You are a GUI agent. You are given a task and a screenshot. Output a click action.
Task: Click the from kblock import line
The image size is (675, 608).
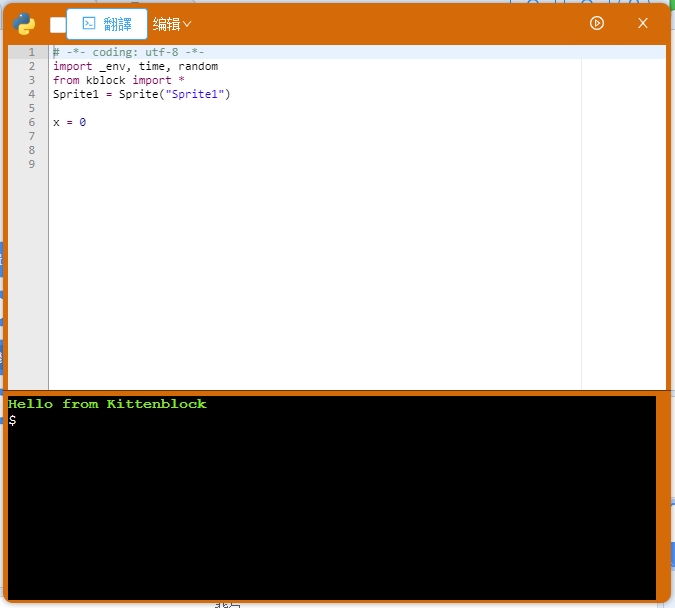coord(118,80)
